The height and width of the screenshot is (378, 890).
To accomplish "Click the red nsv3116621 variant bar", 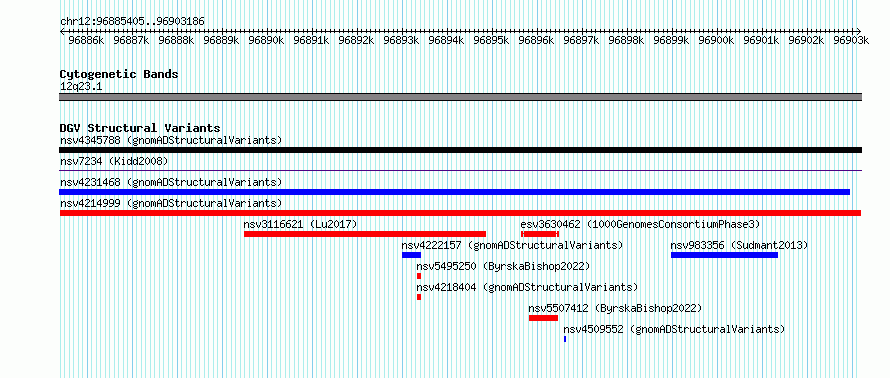I will click(x=365, y=234).
